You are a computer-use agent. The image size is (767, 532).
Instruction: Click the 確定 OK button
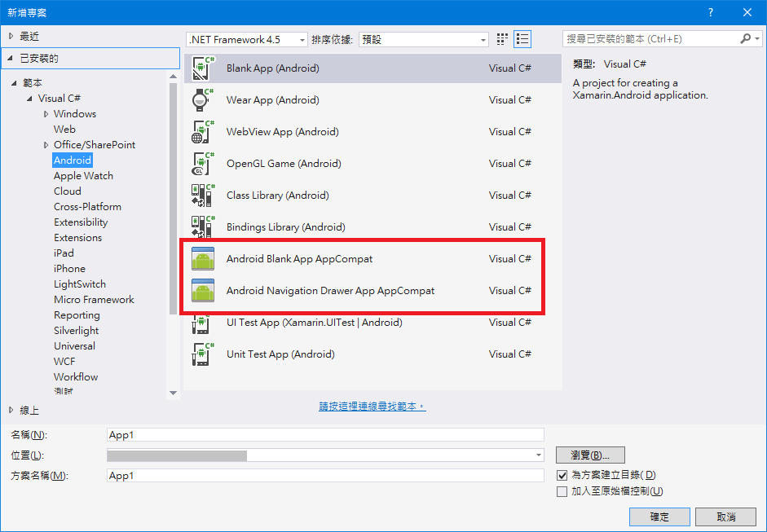point(659,517)
